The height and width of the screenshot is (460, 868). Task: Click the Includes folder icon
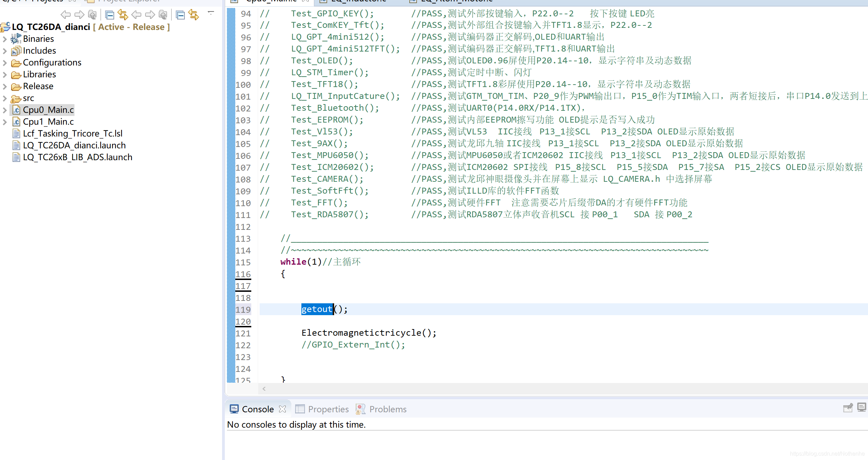[16, 51]
